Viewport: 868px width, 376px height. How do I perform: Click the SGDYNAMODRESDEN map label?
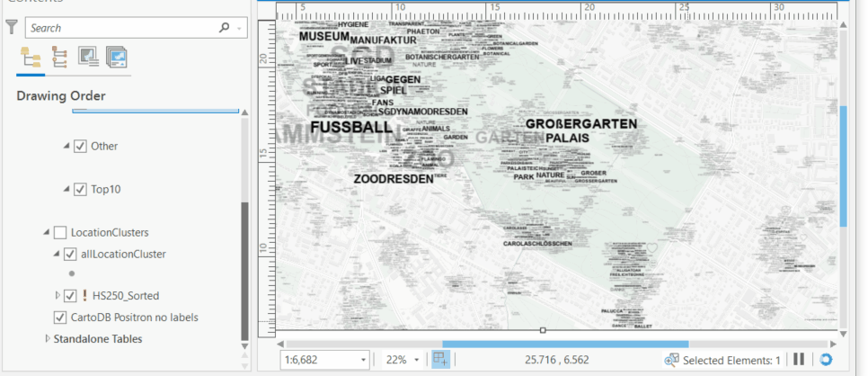[x=423, y=112]
